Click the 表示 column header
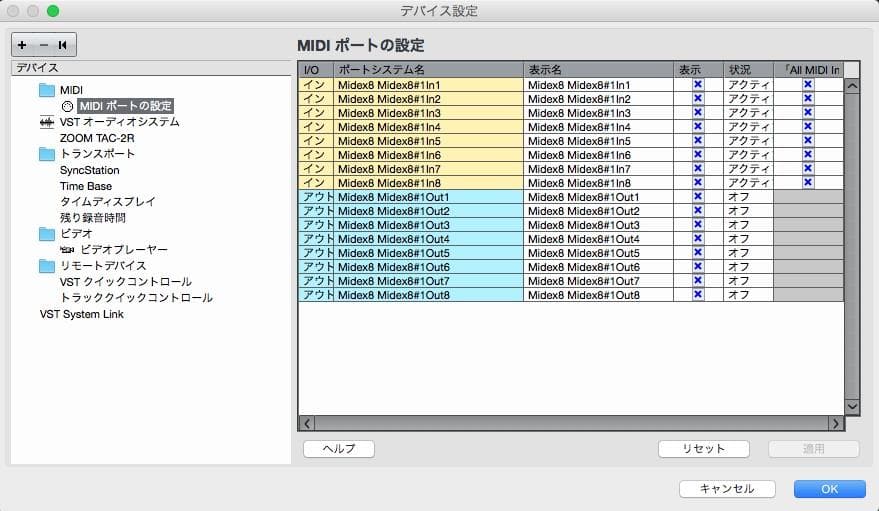Image resolution: width=879 pixels, height=511 pixels. 698,70
